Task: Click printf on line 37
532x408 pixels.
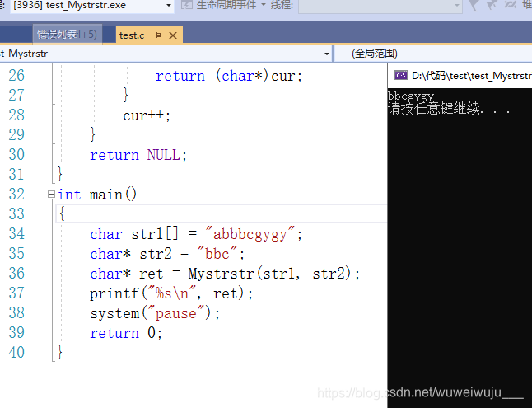Action: pos(114,293)
